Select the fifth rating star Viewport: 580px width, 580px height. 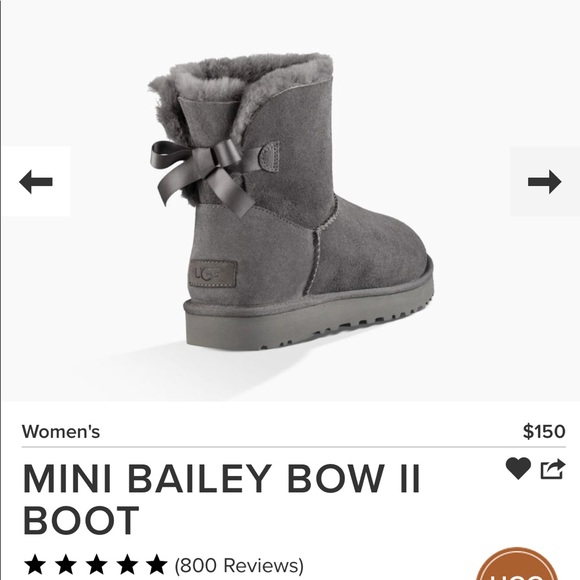tap(157, 564)
